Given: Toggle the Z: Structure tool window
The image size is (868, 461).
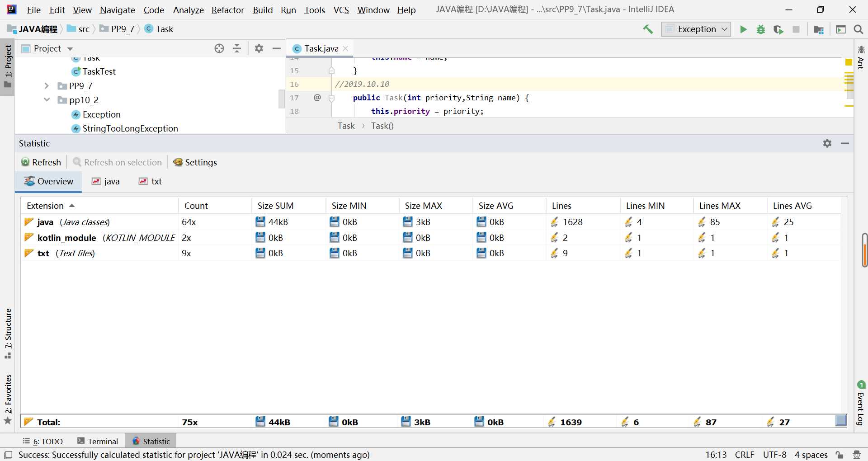Looking at the screenshot, I should [8, 334].
